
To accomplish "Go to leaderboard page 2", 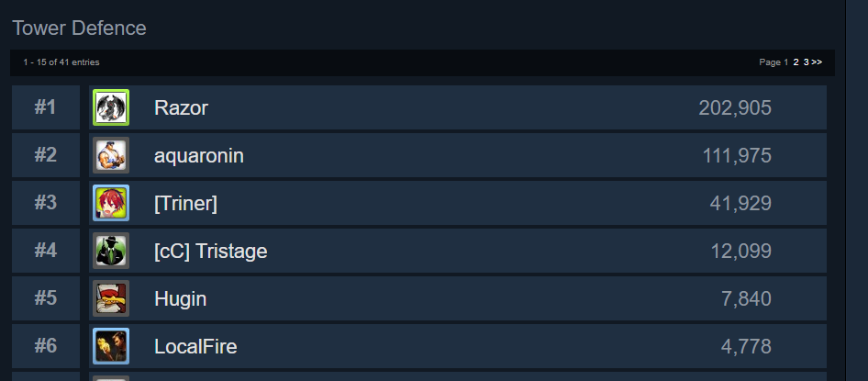I will [x=796, y=62].
